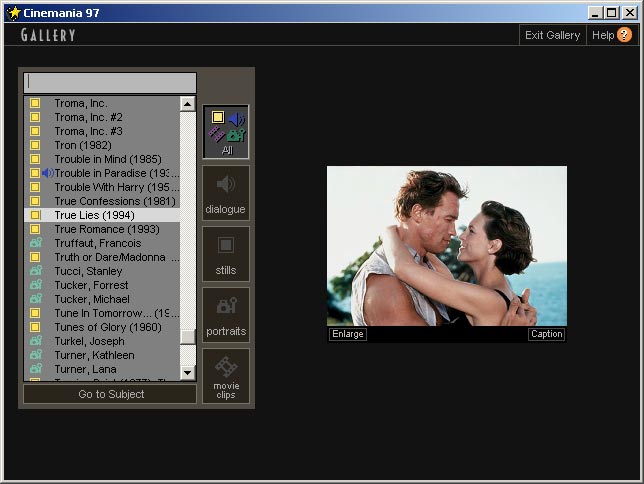Filter gallery by portraits
The image size is (644, 484).
coord(226,315)
